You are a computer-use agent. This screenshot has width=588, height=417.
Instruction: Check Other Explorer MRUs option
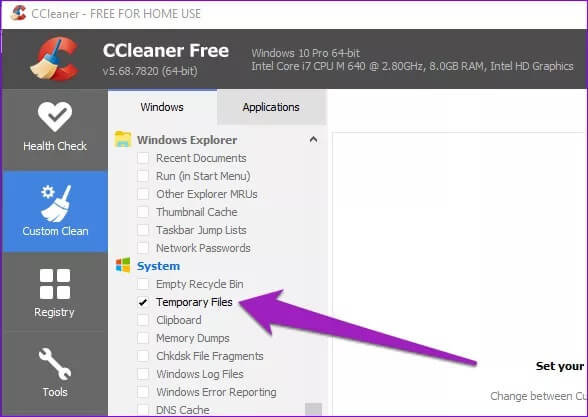[x=143, y=194]
